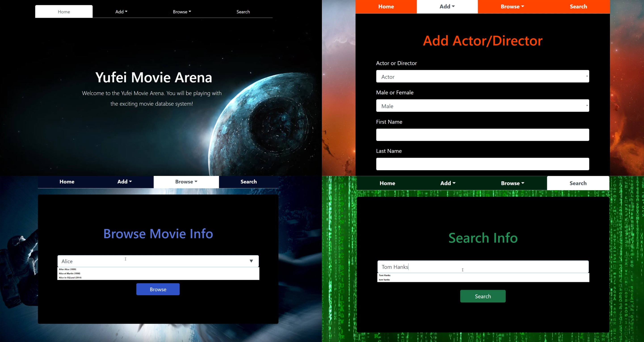Open the Add dropdown on the dark space page
The height and width of the screenshot is (342, 644).
(x=121, y=12)
